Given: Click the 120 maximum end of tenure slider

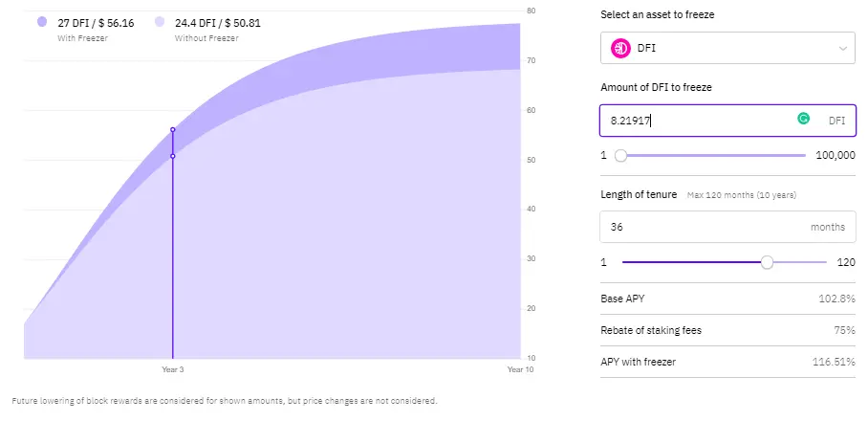Looking at the screenshot, I should pos(846,262).
